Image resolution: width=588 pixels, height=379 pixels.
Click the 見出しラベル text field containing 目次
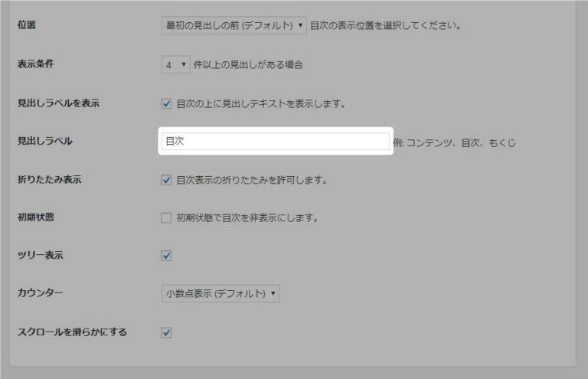pyautogui.click(x=275, y=142)
